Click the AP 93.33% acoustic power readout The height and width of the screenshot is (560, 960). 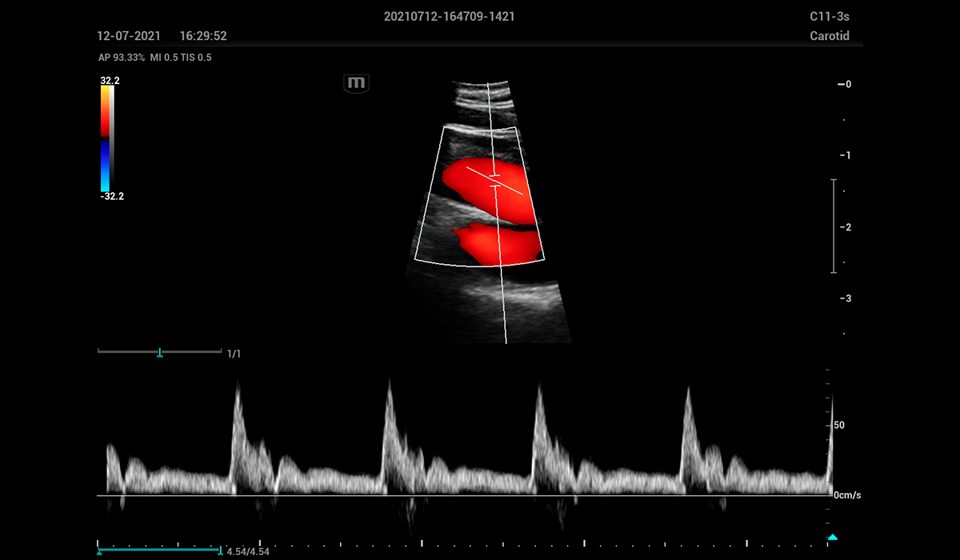pyautogui.click(x=121, y=58)
